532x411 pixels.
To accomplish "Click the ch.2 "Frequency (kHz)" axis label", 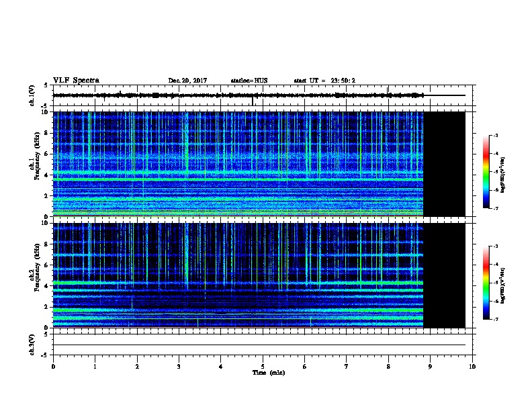I will point(38,267).
